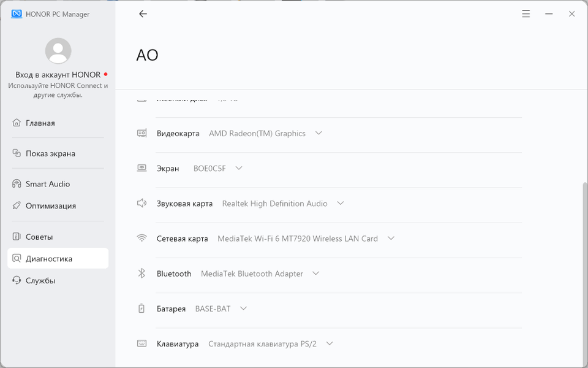Select Оптимизация in the sidebar
This screenshot has height=368, width=588.
coord(51,206)
